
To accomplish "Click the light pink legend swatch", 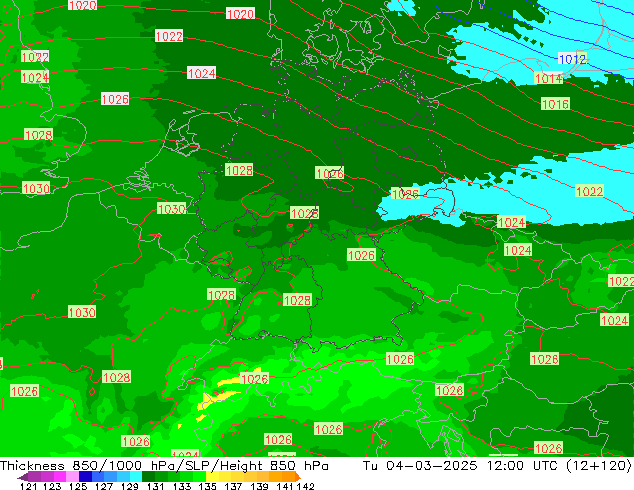I will pyautogui.click(x=72, y=477).
